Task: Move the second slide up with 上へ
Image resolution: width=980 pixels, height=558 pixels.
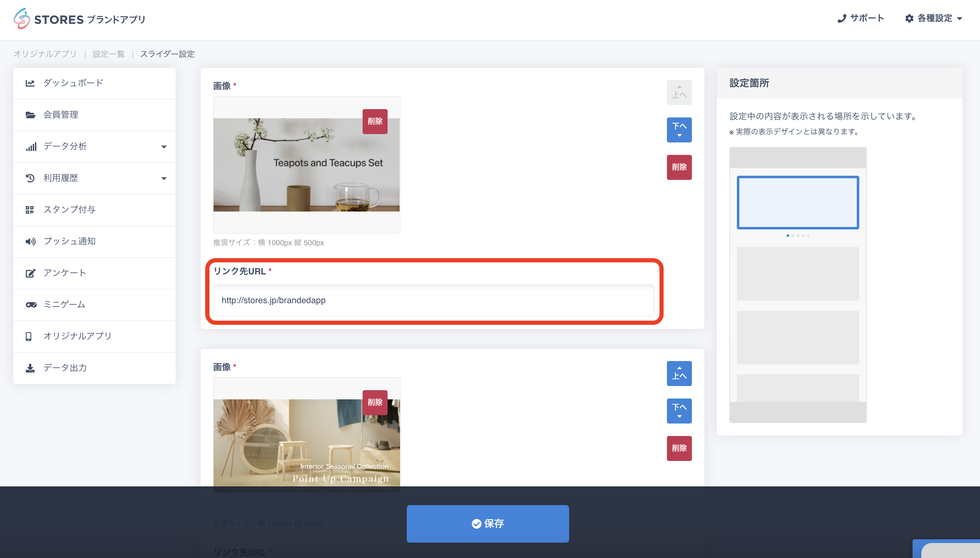Action: 679,373
